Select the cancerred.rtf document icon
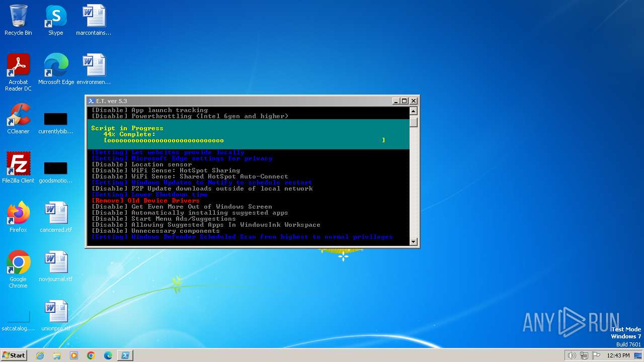This screenshot has height=362, width=644. pyautogui.click(x=56, y=217)
